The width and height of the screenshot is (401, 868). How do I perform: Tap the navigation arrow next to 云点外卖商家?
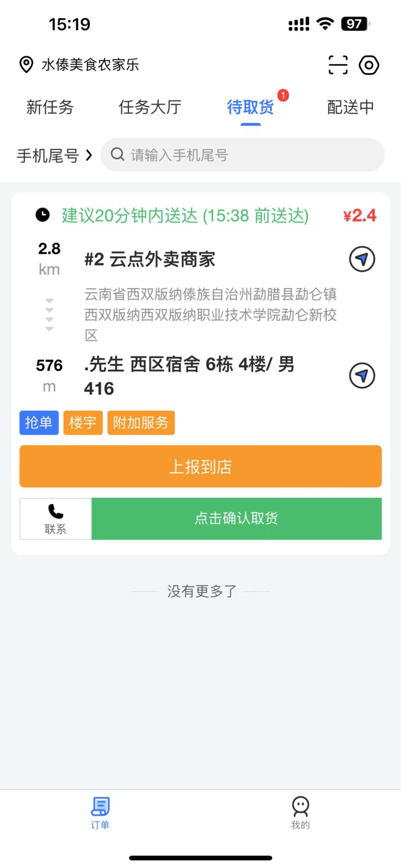361,259
